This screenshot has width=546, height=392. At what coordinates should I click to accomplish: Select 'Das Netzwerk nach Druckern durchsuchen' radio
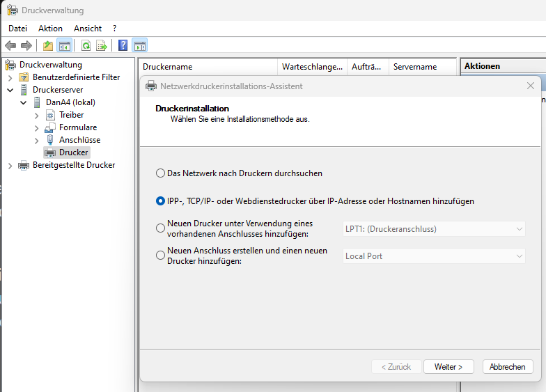[x=160, y=173]
